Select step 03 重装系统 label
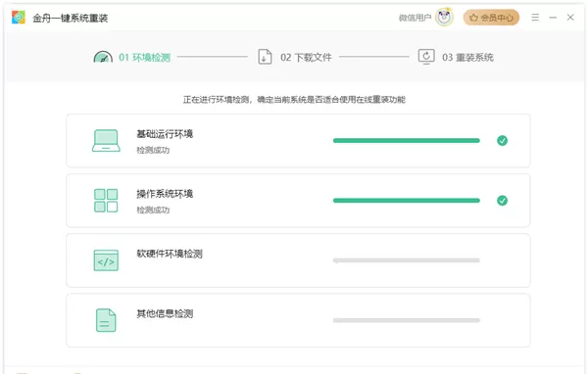Viewport: 588px width, 374px height. [468, 58]
